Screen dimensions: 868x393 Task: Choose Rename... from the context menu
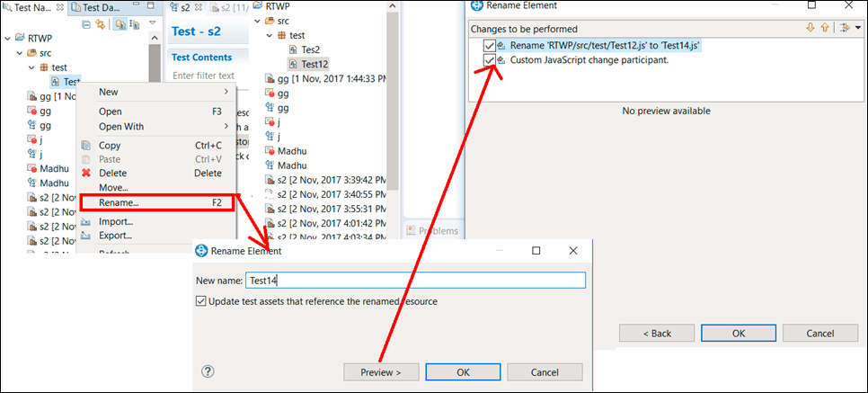click(x=158, y=202)
